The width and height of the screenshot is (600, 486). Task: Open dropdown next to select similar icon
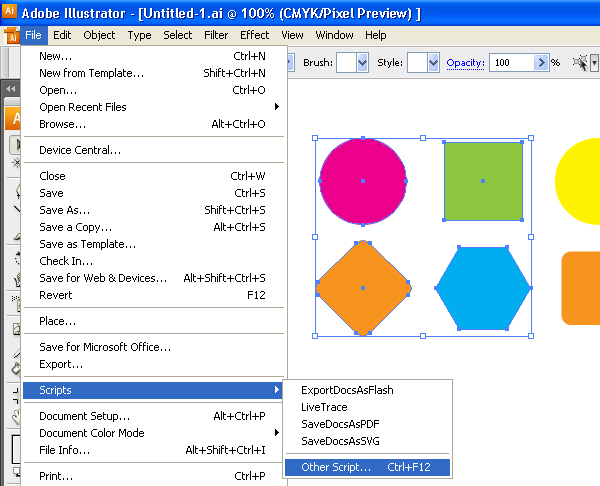594,63
